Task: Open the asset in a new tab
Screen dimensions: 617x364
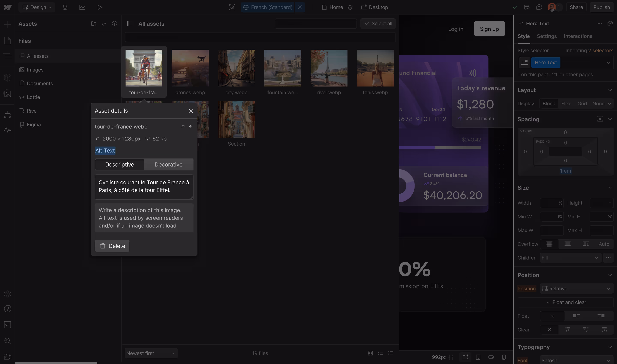Action: 183,127
